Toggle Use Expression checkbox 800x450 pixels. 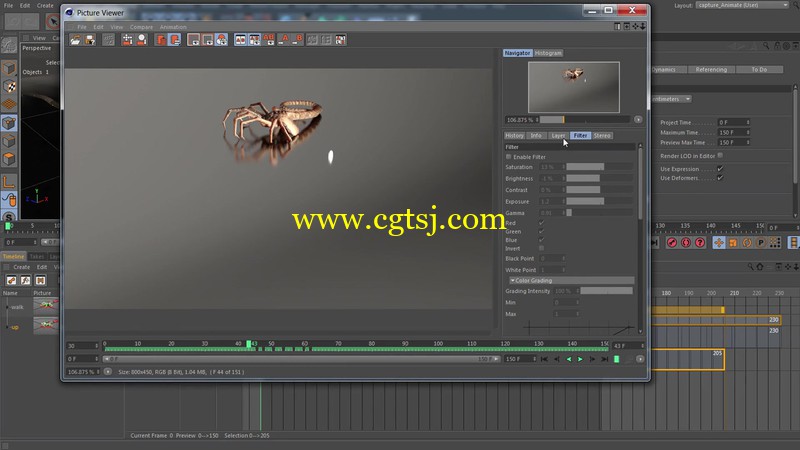coord(720,169)
